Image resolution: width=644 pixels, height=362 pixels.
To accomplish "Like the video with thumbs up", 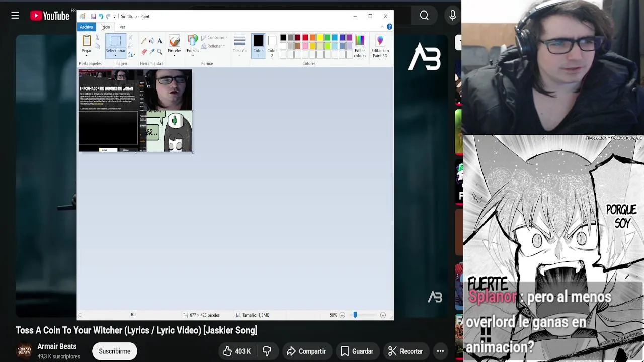I will [x=237, y=351].
